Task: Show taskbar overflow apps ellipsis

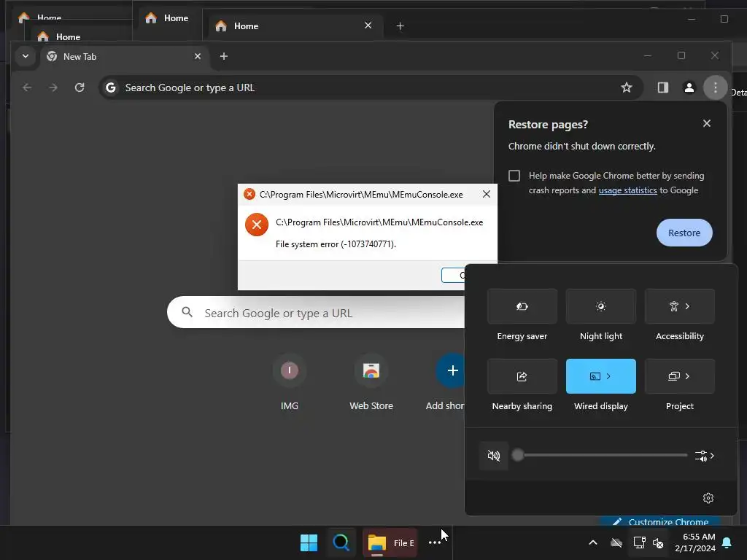Action: (x=435, y=542)
